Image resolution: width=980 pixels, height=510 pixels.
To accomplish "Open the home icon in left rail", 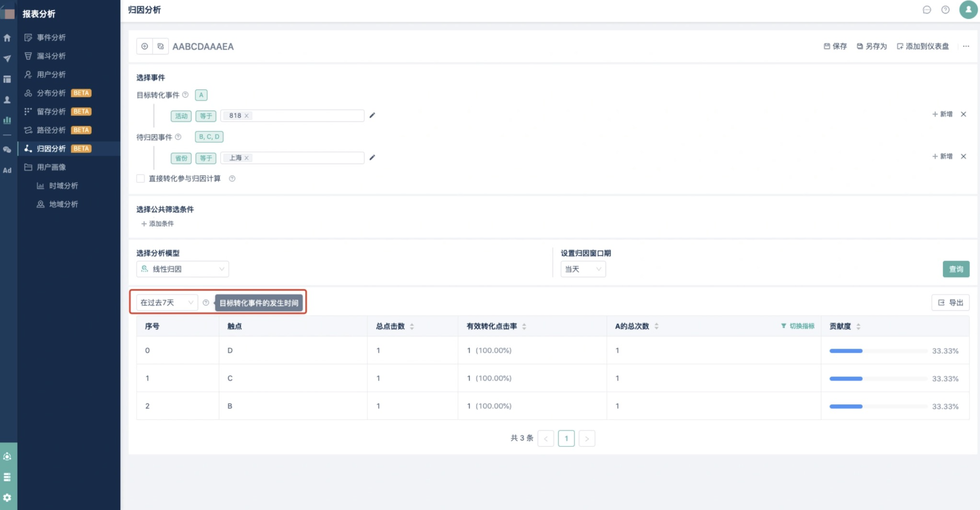I will 7,38.
